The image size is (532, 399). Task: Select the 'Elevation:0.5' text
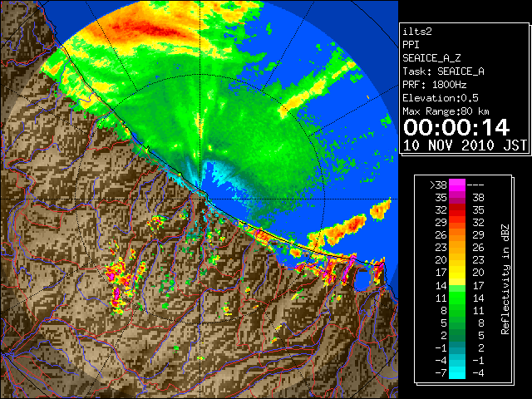click(441, 98)
